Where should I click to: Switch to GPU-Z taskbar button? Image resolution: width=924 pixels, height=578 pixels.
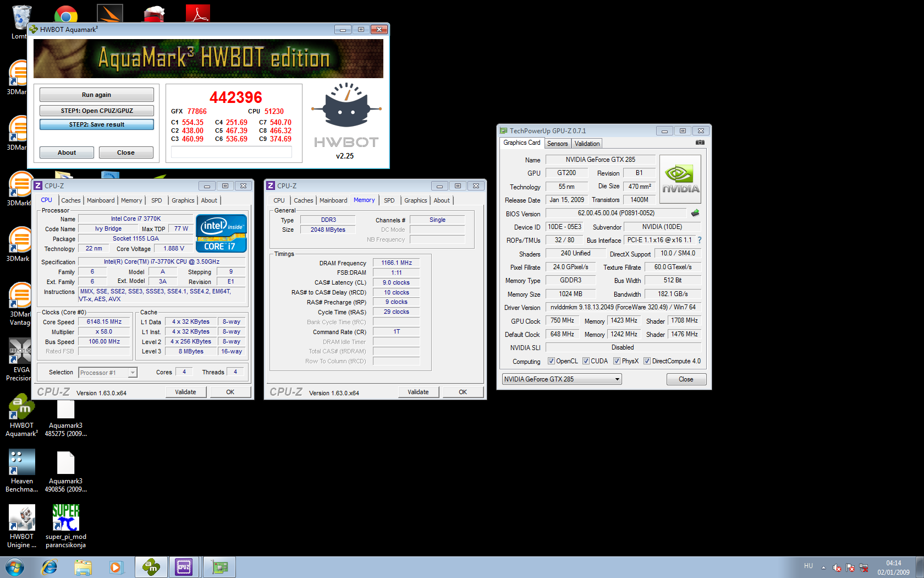click(219, 567)
